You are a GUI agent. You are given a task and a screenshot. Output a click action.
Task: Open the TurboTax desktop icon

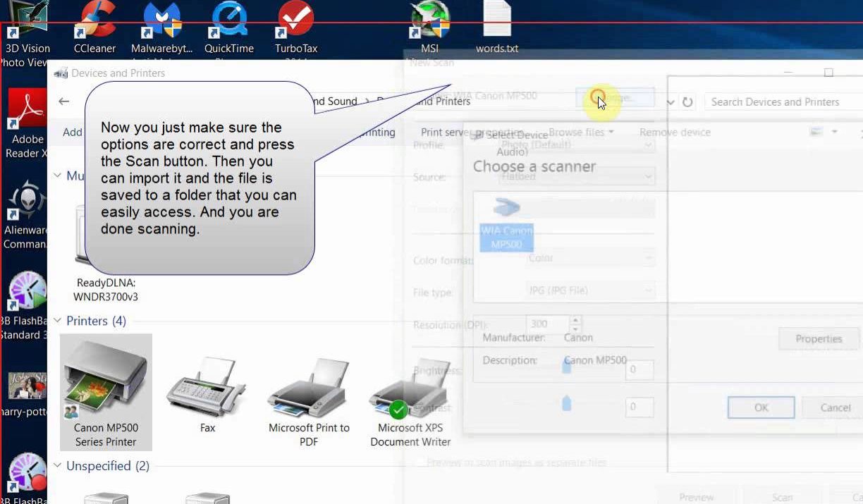[x=296, y=28]
